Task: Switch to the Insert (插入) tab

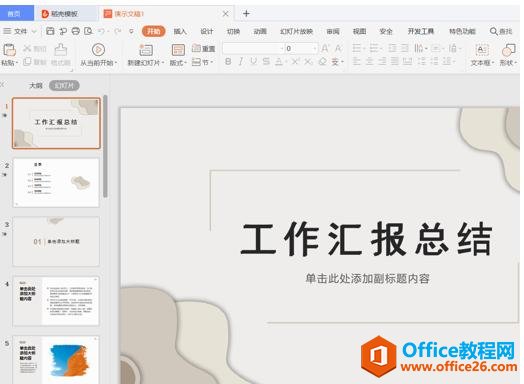Action: (180, 31)
